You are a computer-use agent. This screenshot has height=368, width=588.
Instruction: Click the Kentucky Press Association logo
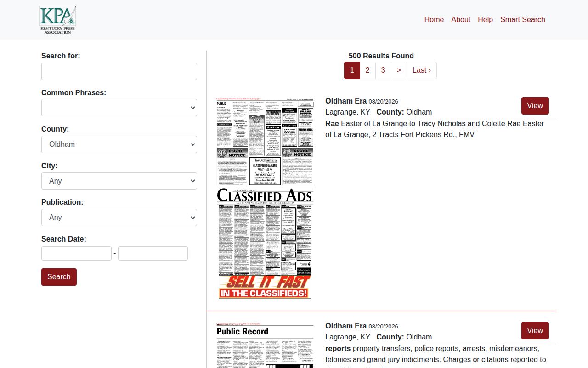[x=57, y=20]
